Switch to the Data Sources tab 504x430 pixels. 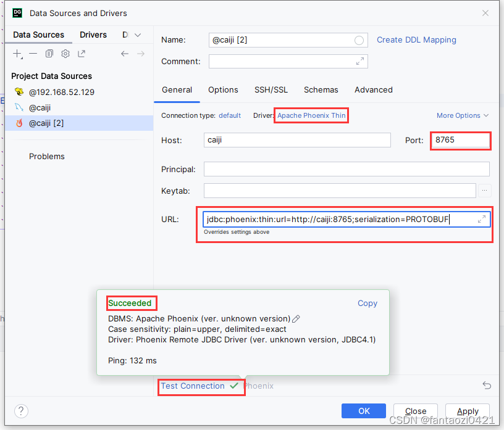click(x=38, y=35)
